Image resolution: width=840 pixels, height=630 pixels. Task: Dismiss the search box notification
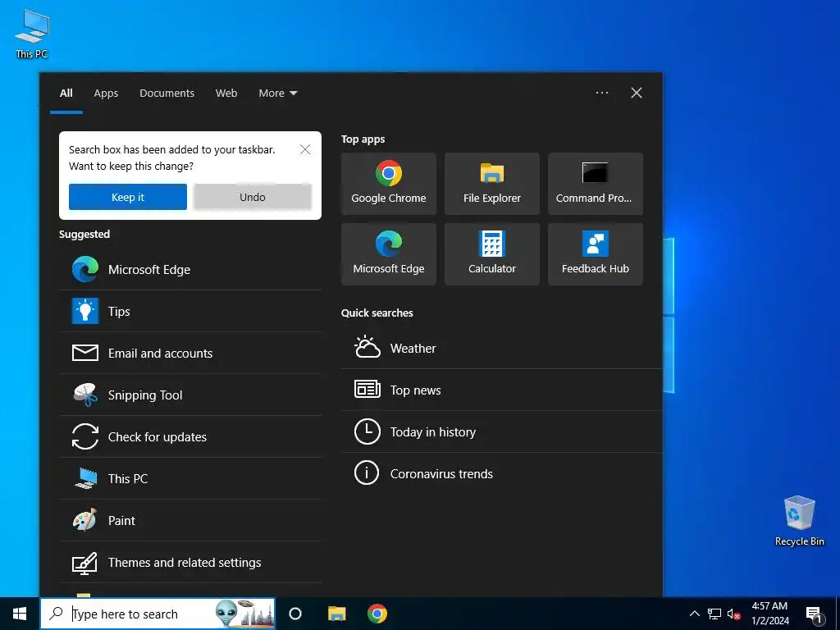tap(305, 149)
